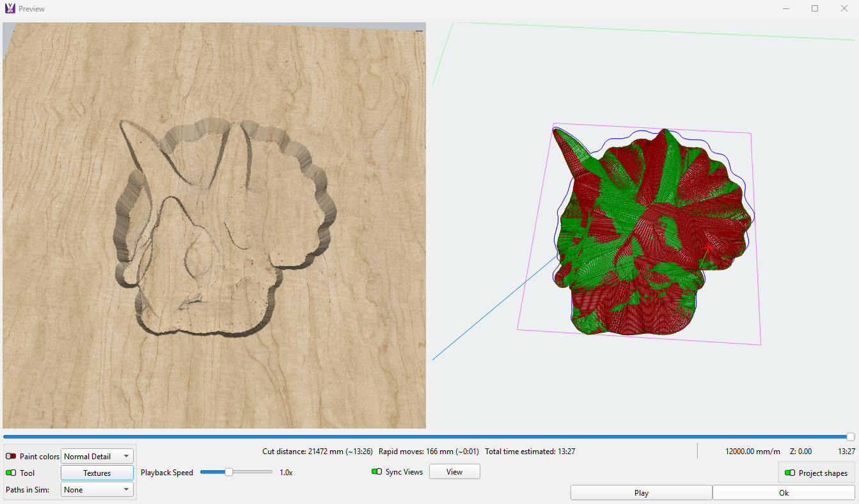This screenshot has width=859, height=504.
Task: Open the Normal Detail dropdown
Action: (x=97, y=456)
